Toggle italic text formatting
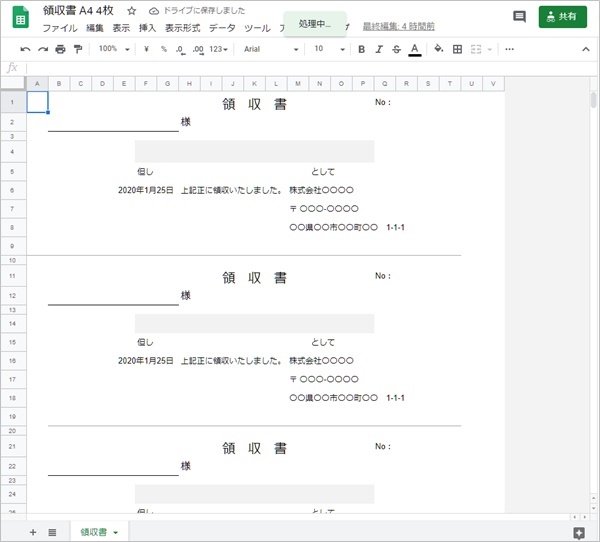This screenshot has width=600, height=542. [379, 49]
